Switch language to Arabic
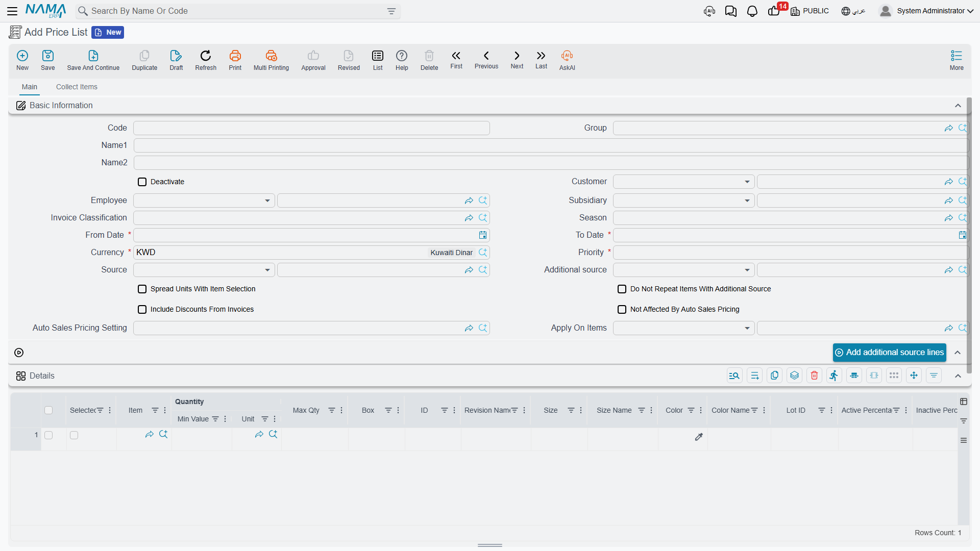980x551 pixels. pos(853,11)
